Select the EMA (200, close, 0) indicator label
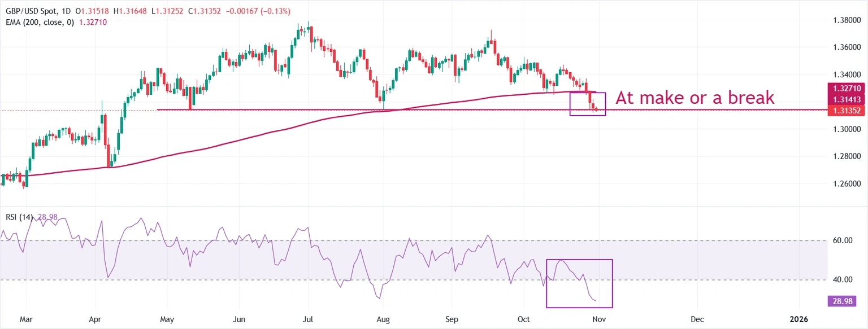Image resolution: width=868 pixels, height=329 pixels. tap(38, 22)
